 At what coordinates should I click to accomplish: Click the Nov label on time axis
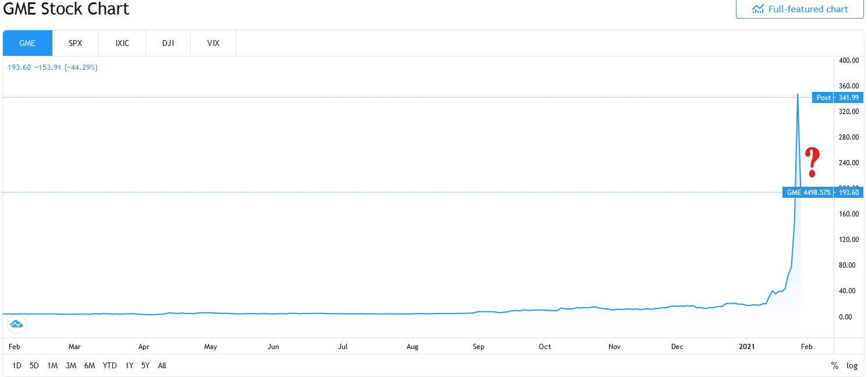(x=614, y=347)
